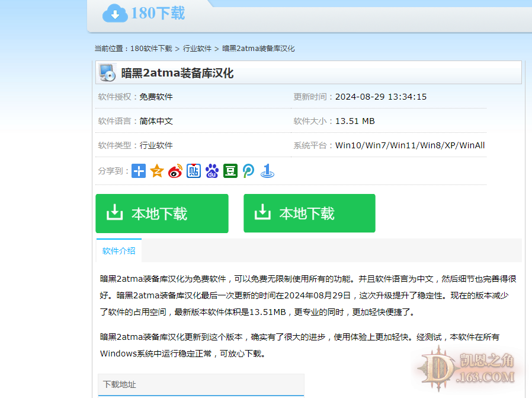Click the 暗黑2atma装备库汉化 page heading

point(177,73)
